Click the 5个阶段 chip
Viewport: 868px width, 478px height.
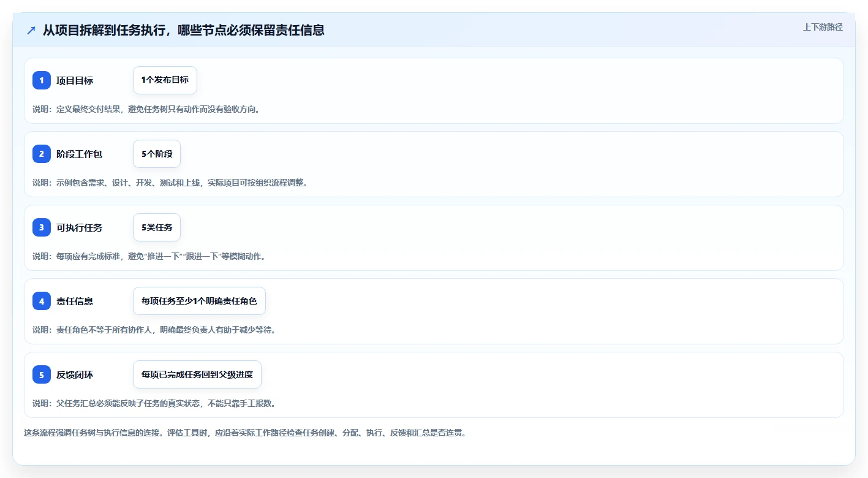pos(157,154)
